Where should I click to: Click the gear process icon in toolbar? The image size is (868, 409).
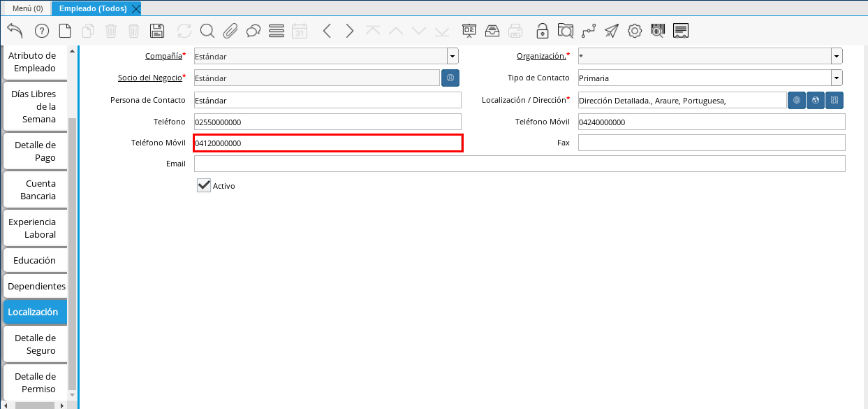(635, 31)
